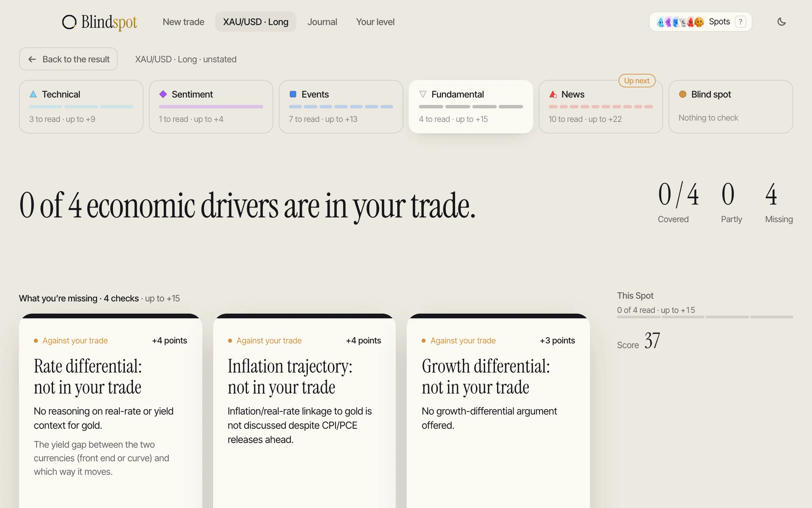Click "+3 points" on Growth differential card

pyautogui.click(x=557, y=340)
